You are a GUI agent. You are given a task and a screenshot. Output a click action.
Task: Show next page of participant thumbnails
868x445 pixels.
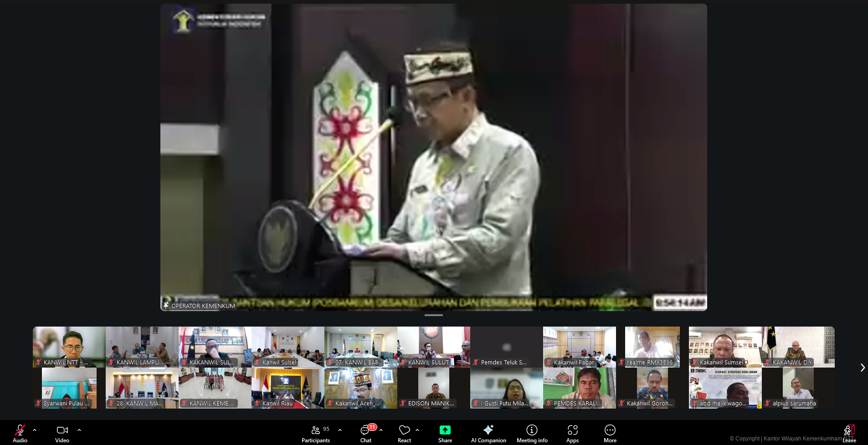862,368
